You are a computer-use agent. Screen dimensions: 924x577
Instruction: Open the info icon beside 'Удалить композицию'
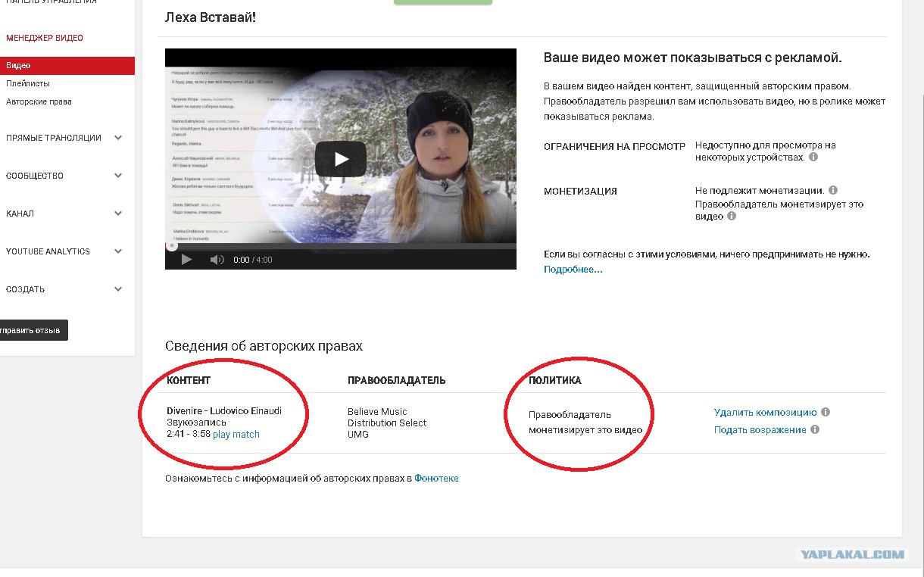point(826,413)
